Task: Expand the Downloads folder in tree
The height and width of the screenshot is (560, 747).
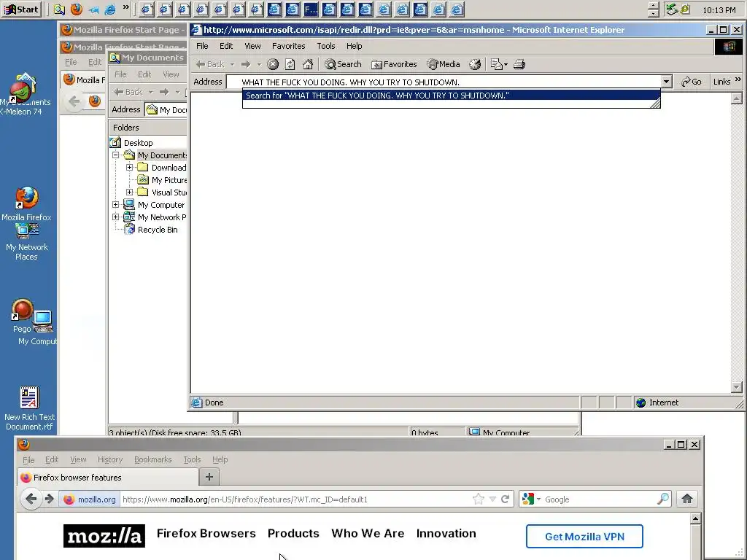Action: point(129,168)
